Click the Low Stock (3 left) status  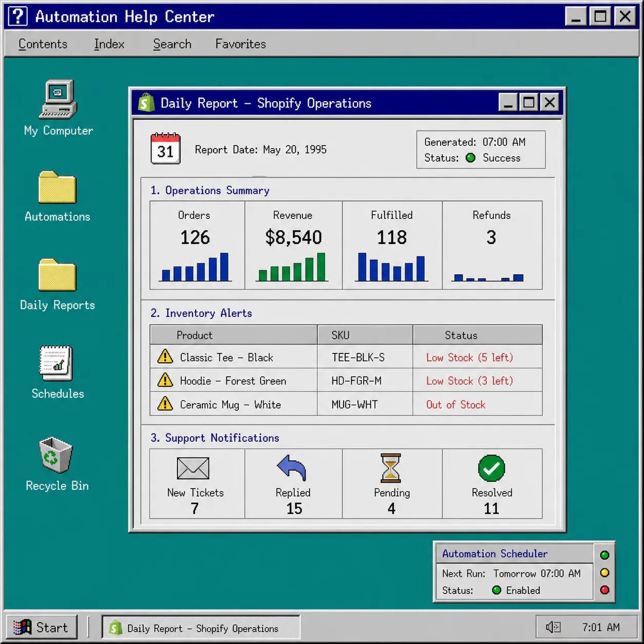click(469, 381)
